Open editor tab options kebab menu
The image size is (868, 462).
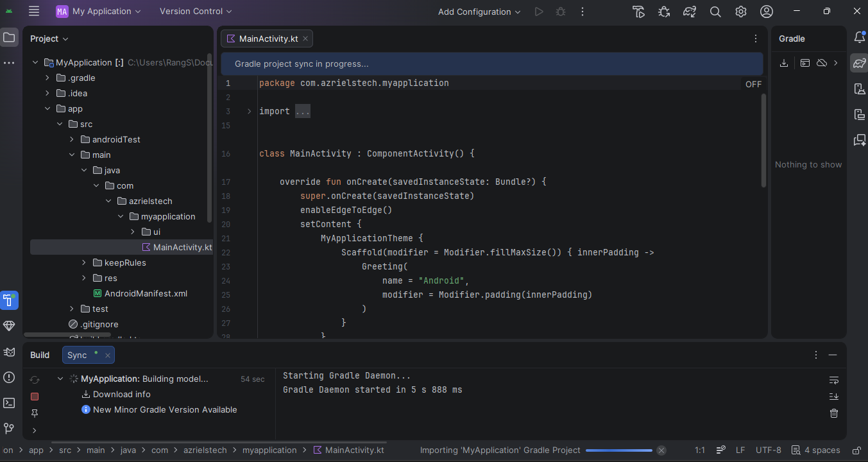point(756,38)
